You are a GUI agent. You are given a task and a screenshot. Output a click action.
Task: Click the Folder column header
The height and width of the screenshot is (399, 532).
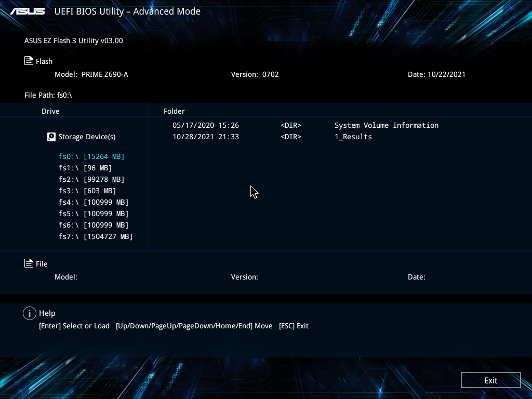click(x=174, y=111)
